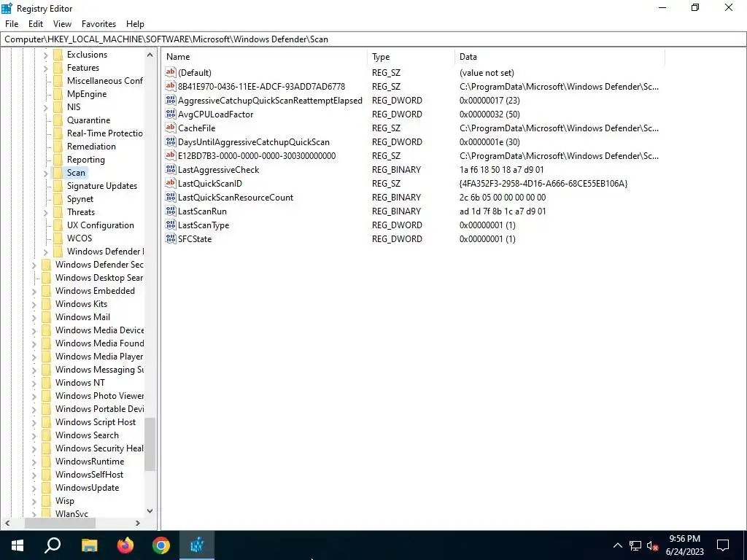Click data {4FA352F3-2958-4D16-A666-68CE55EB106A}
This screenshot has height=560, width=747.
pos(543,183)
